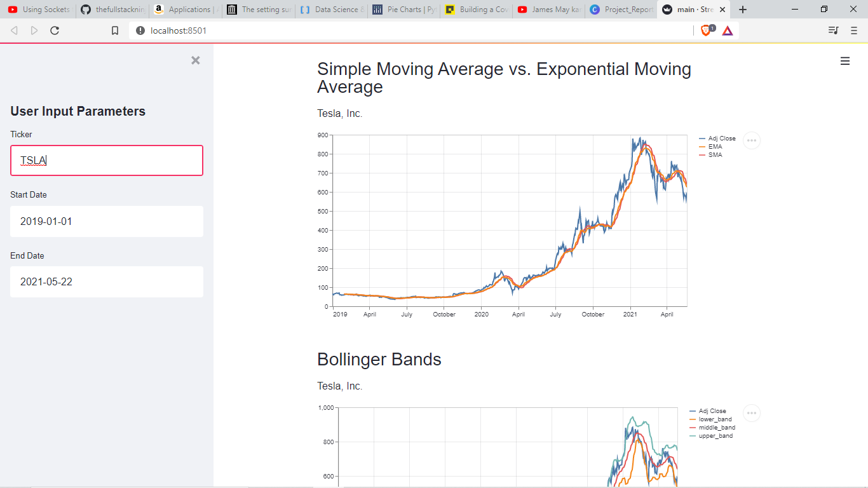868x488 pixels.
Task: Click the browser Forward arrow
Action: coord(34,30)
